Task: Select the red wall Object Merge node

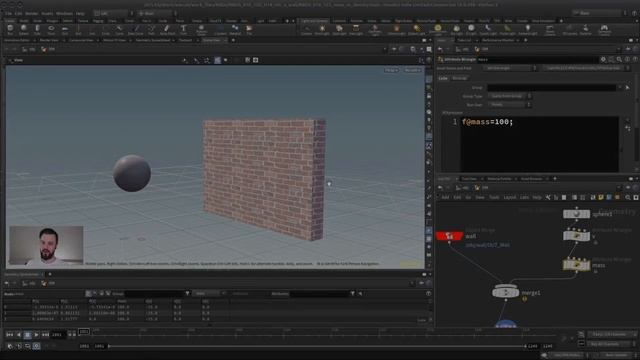Action: coord(449,236)
